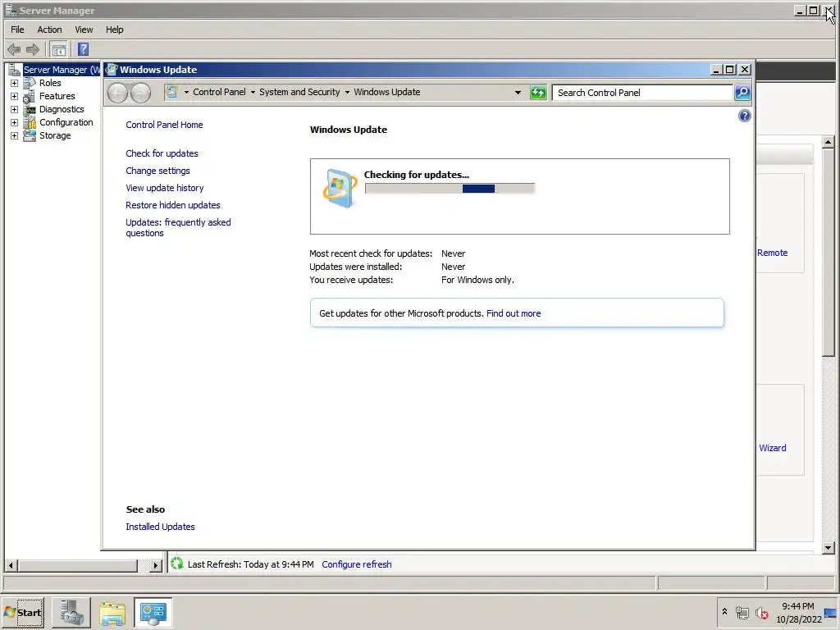Image resolution: width=840 pixels, height=630 pixels.
Task: Click the scroll up arrow in Server Manager
Action: (829, 142)
